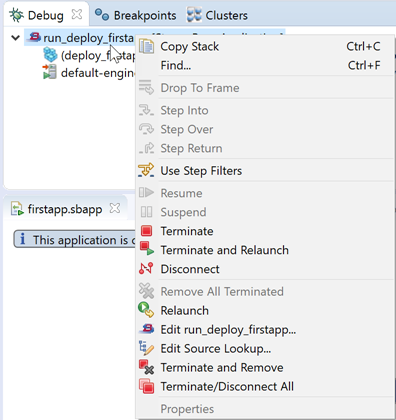Screen dimensions: 396x420
Task: Click the Terminate and Remove icon
Action: [146, 367]
